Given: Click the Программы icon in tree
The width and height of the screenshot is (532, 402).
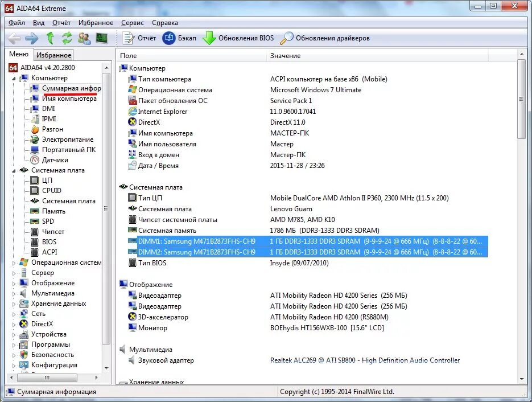Looking at the screenshot, I should click(x=24, y=344).
